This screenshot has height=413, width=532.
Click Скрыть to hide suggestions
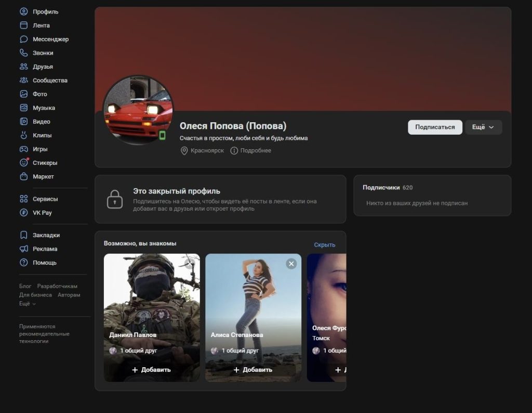click(x=324, y=245)
